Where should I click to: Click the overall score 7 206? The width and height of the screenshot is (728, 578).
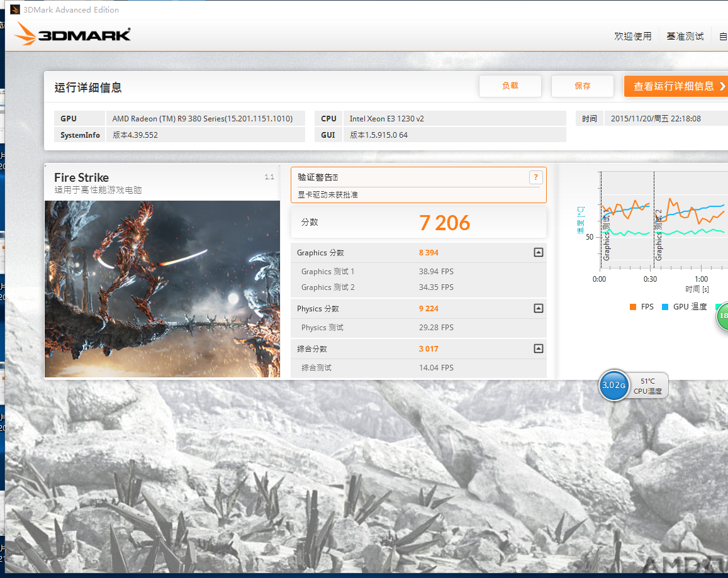click(x=444, y=223)
